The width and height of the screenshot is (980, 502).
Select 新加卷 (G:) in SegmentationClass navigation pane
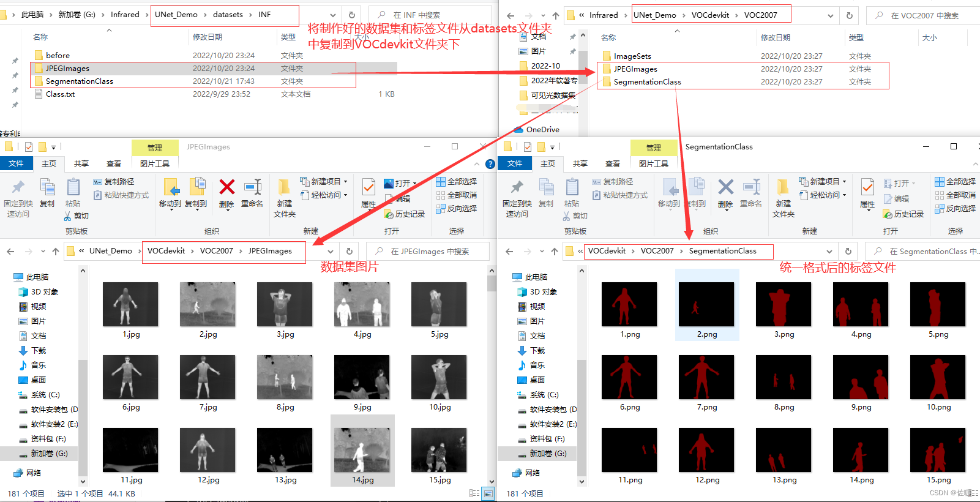coord(542,454)
